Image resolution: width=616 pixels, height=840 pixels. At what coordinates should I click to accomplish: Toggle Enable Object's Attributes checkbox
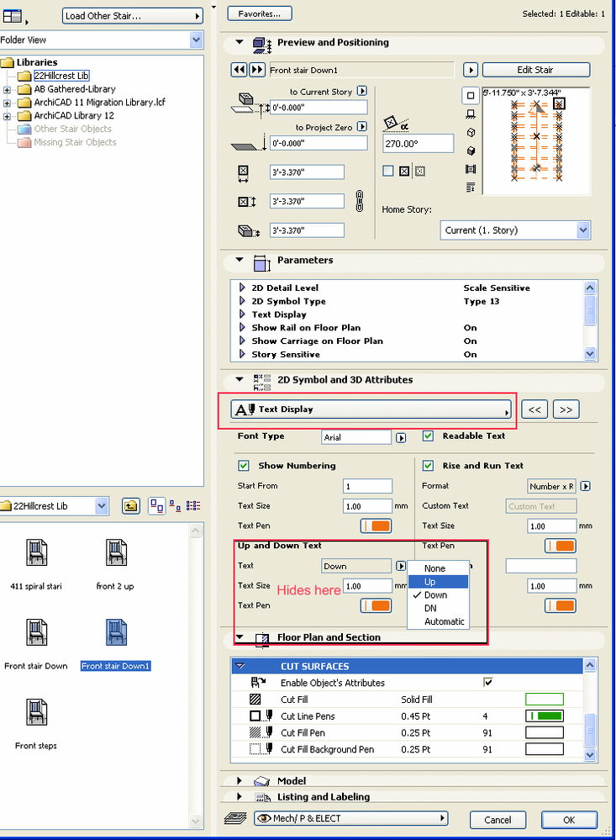coord(488,682)
